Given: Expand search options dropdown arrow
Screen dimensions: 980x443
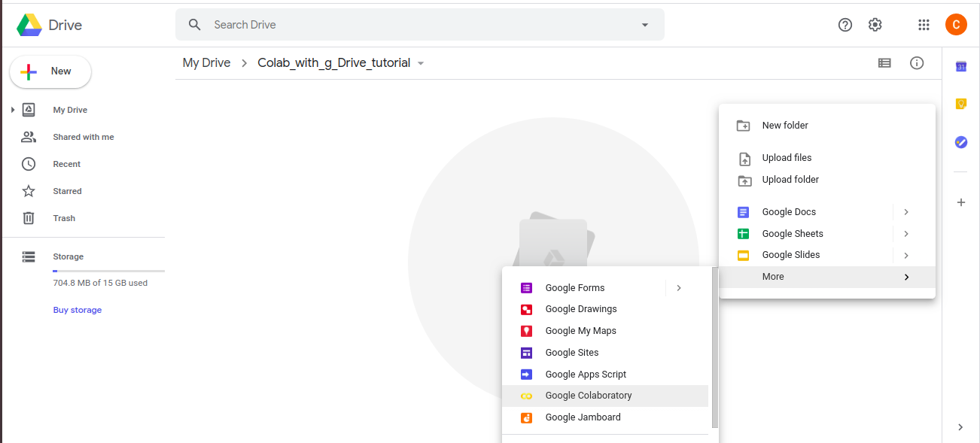Looking at the screenshot, I should [x=644, y=25].
